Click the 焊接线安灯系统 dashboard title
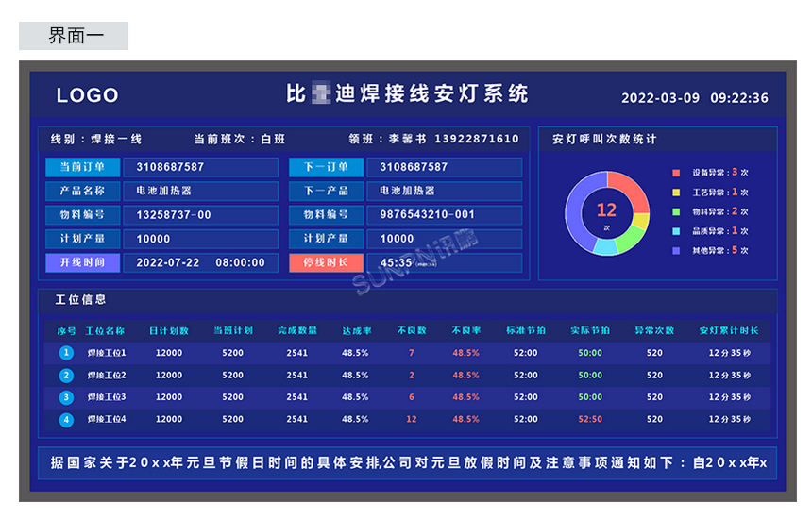 pos(407,93)
